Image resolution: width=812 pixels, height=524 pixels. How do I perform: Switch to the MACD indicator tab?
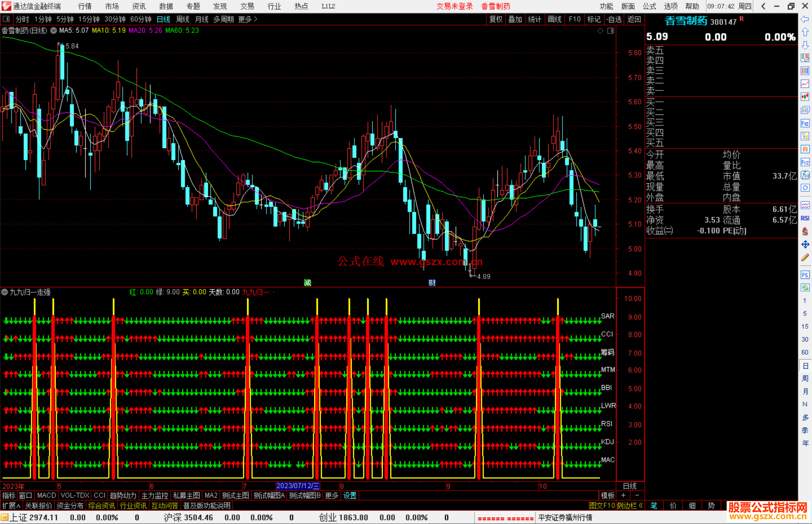pos(46,495)
